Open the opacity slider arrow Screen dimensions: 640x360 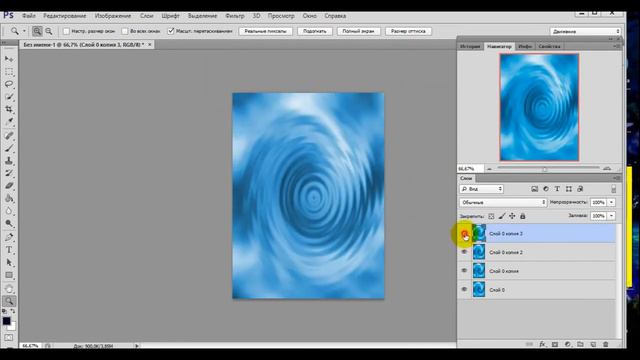pos(611,202)
